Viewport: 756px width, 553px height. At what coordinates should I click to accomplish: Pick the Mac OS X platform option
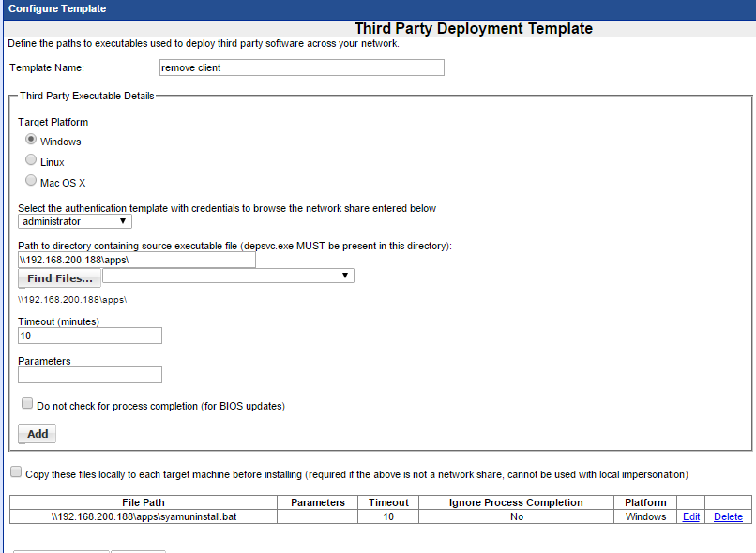pos(31,181)
